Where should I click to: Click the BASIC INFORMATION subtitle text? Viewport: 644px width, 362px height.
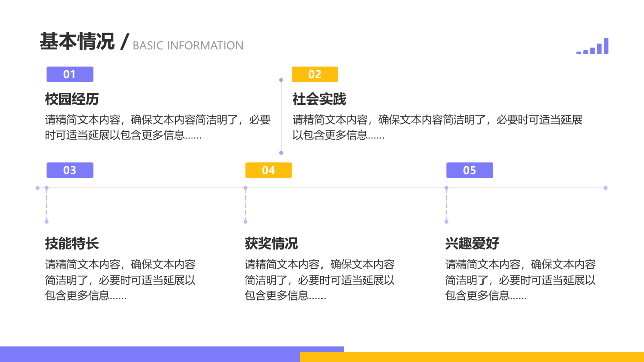tap(188, 46)
